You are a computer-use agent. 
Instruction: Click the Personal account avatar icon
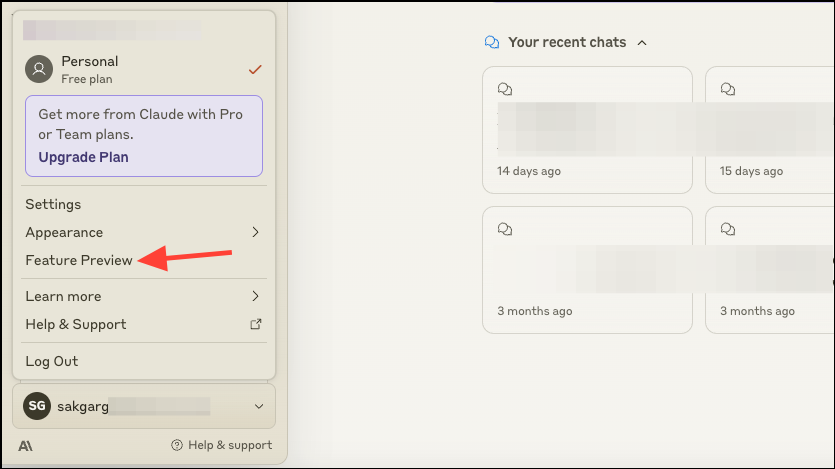tap(39, 69)
